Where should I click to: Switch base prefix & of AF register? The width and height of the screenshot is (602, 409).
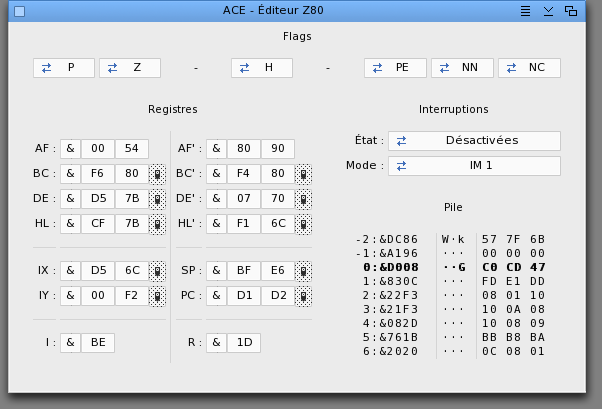coord(70,149)
